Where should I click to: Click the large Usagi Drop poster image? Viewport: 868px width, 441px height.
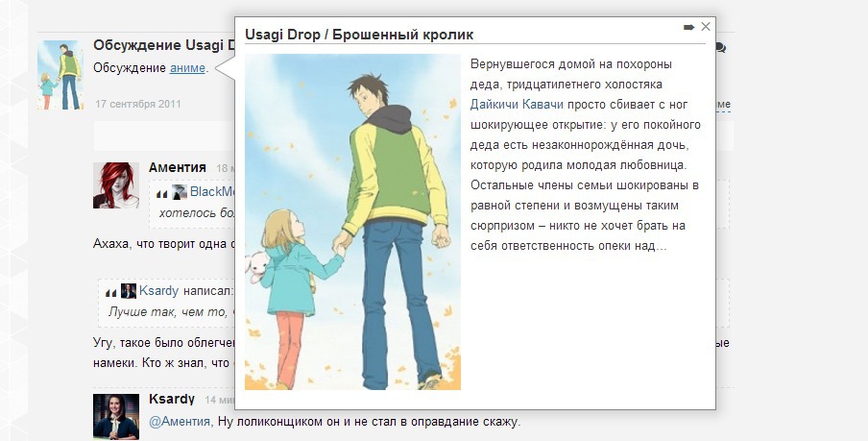352,222
